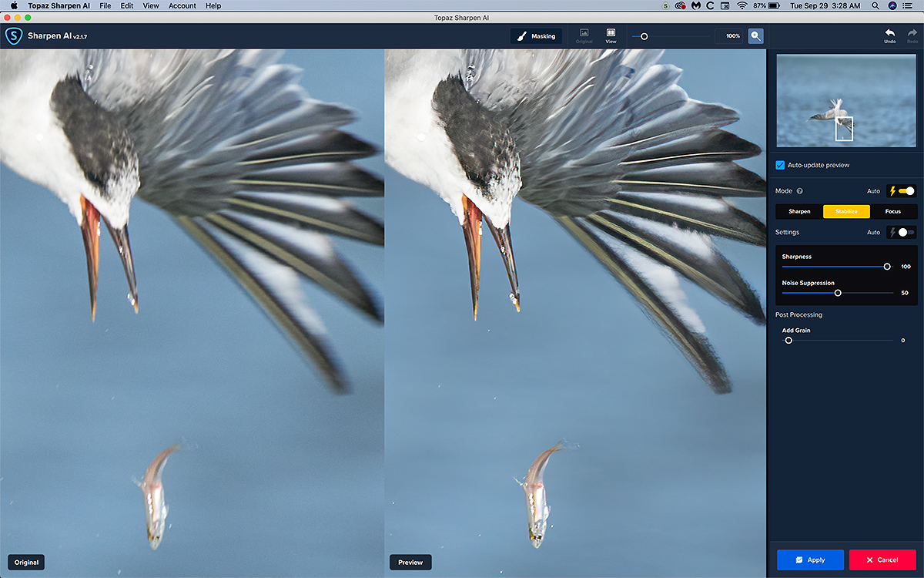This screenshot has height=578, width=924.
Task: Open the Apple menu
Action: [13, 5]
